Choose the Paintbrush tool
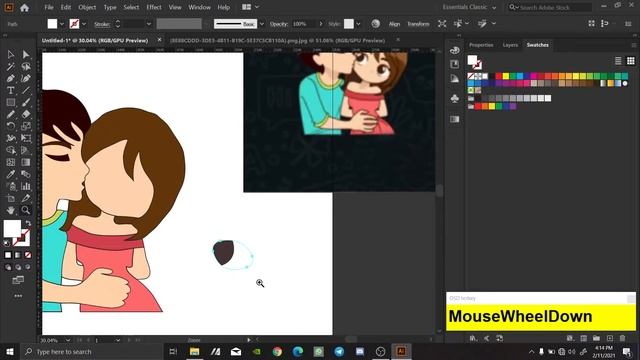Image resolution: width=640 pixels, height=360 pixels. [26, 102]
